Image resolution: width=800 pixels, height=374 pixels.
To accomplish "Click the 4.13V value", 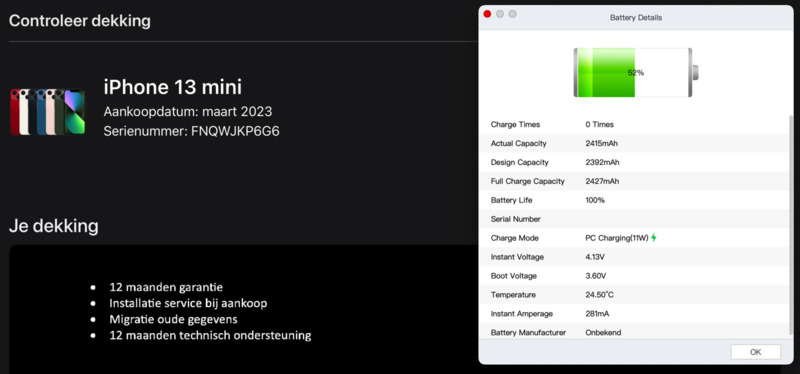I will [595, 257].
